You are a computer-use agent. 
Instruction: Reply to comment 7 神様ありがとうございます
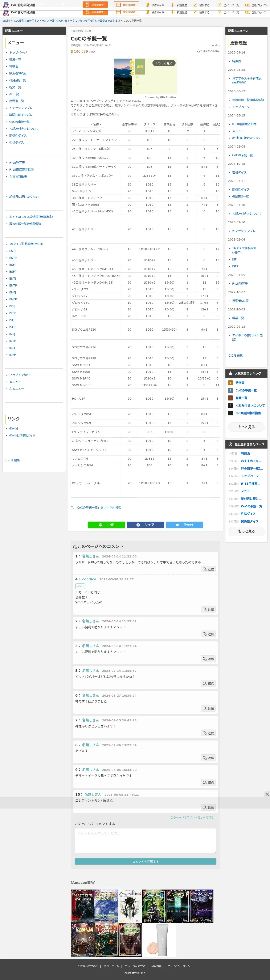[x=208, y=733]
